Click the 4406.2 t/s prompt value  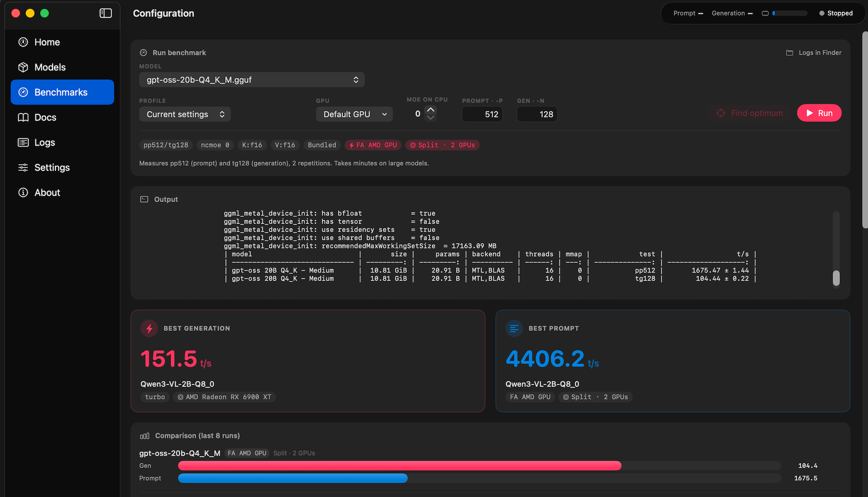pyautogui.click(x=552, y=359)
